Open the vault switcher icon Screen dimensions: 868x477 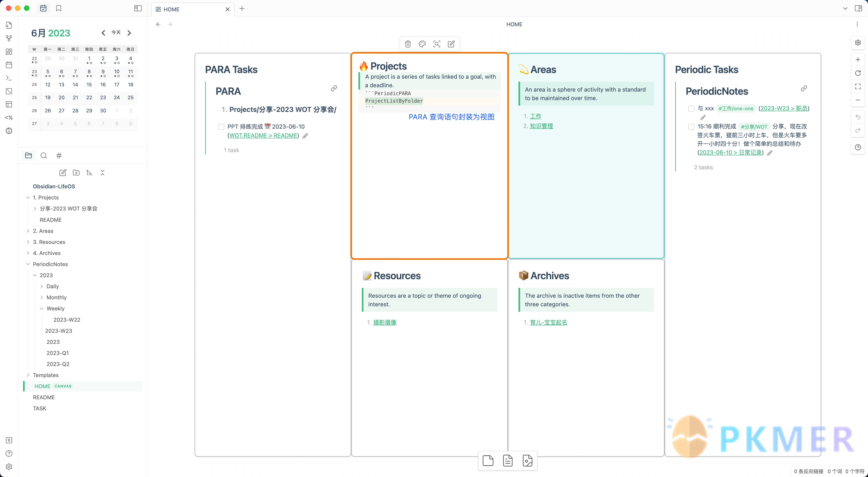pos(9,440)
